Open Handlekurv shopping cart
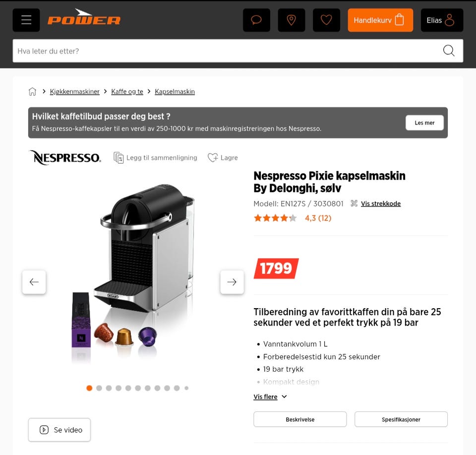 380,20
